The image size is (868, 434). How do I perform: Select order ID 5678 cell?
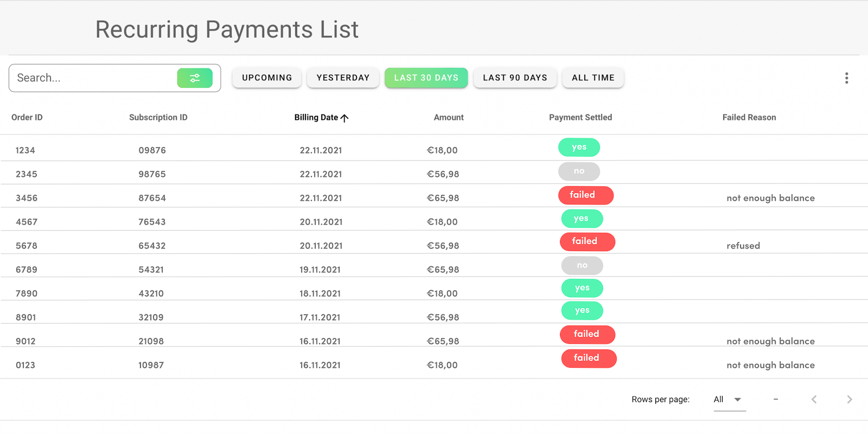(x=27, y=246)
